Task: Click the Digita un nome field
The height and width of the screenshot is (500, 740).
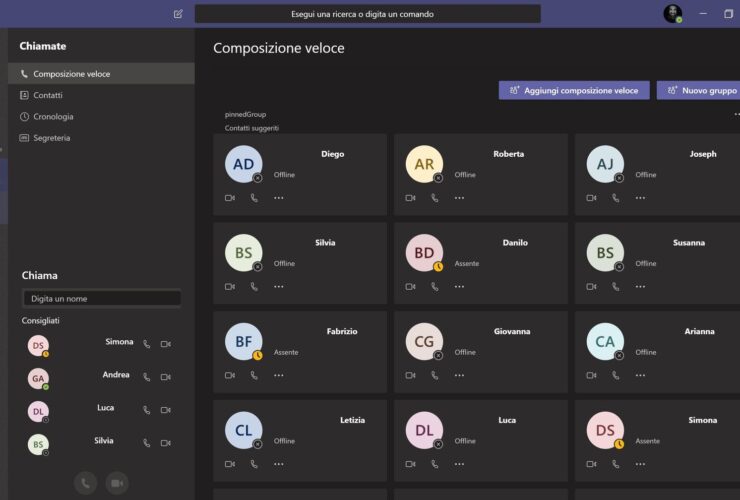Action: click(x=101, y=298)
